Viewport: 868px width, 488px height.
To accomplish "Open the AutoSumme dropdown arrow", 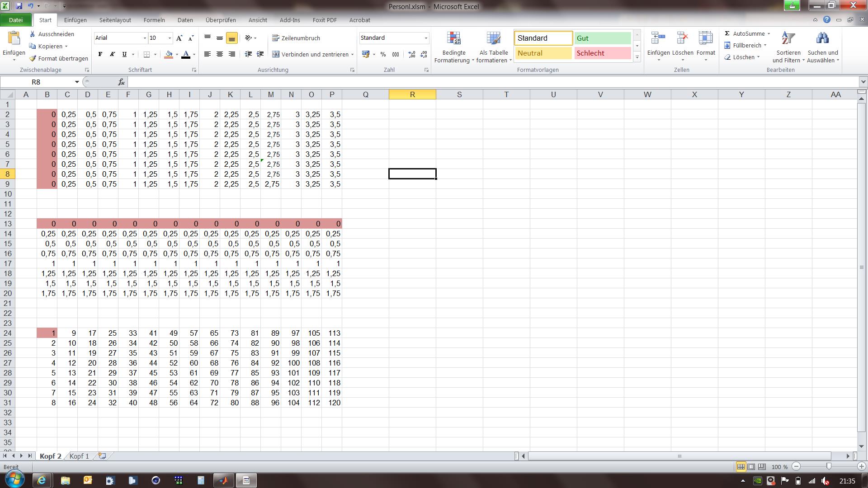I will click(769, 34).
